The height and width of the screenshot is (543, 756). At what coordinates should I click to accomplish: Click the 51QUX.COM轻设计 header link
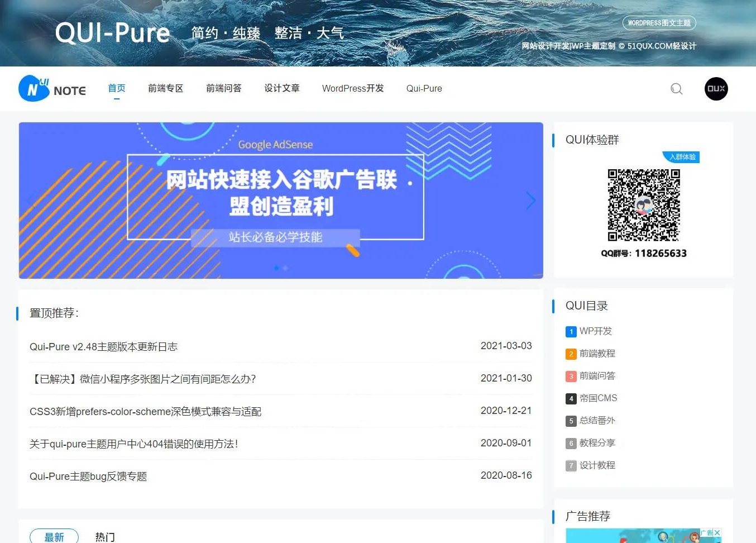(663, 46)
